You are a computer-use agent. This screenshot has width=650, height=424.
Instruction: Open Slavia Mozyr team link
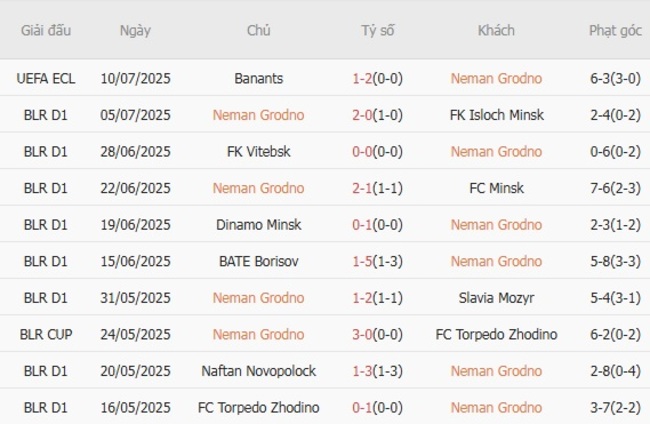(x=496, y=298)
